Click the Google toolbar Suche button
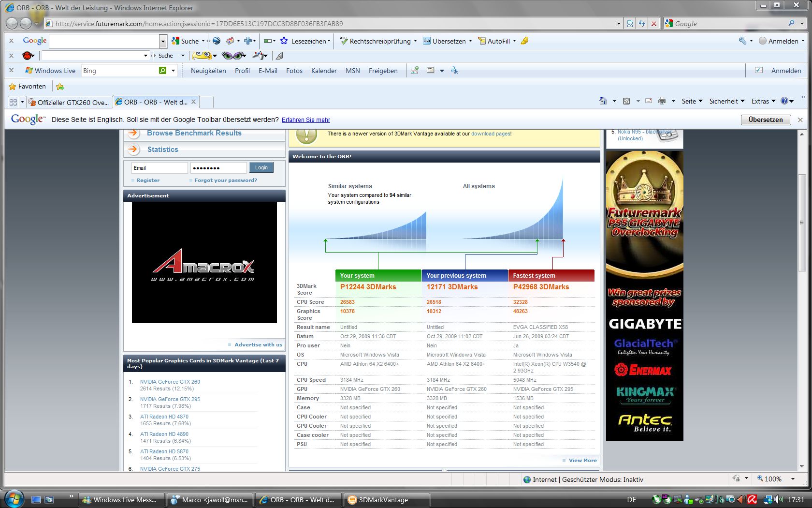Screen dimensions: 812x508 point(185,41)
